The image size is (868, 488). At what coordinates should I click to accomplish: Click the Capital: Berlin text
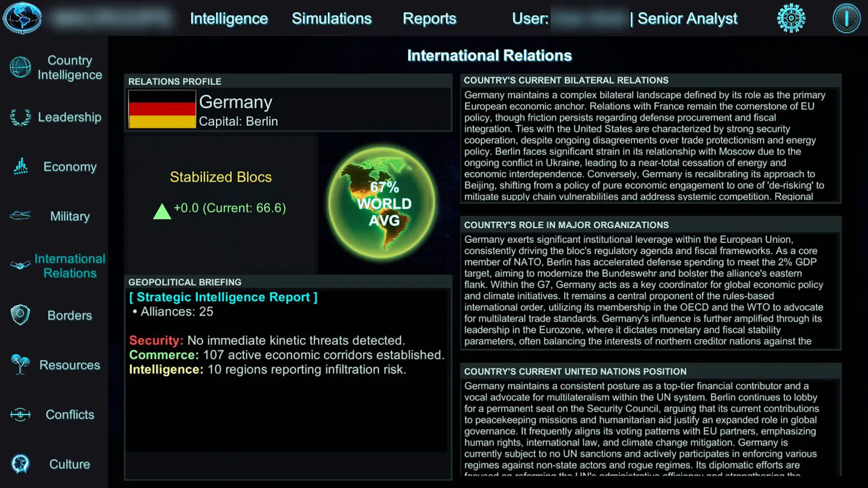tap(238, 121)
